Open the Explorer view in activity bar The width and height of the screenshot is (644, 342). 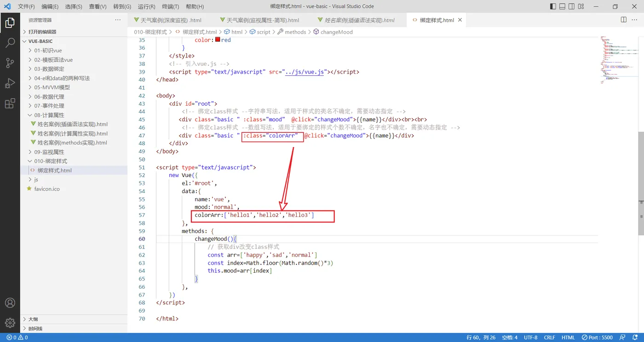pyautogui.click(x=10, y=23)
